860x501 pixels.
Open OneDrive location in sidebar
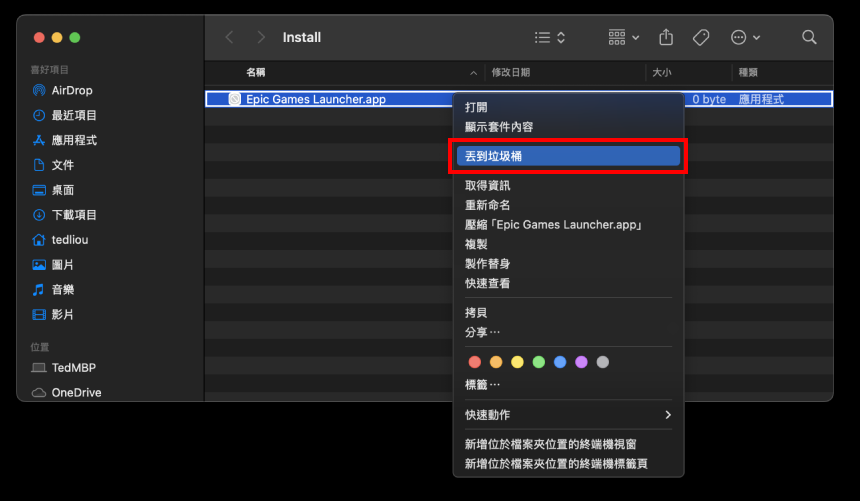pos(75,392)
